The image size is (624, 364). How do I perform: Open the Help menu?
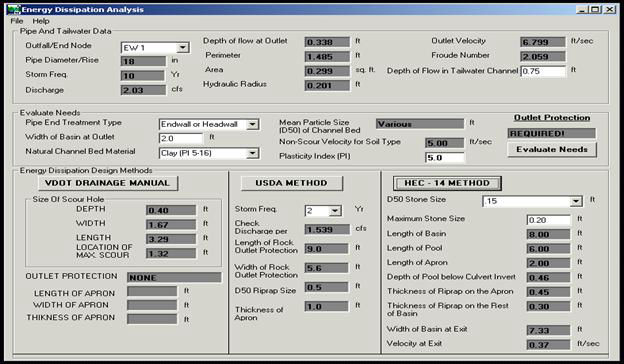41,21
